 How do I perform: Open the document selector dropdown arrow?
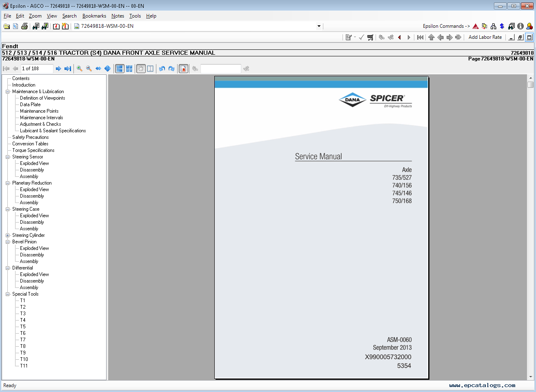coord(319,26)
